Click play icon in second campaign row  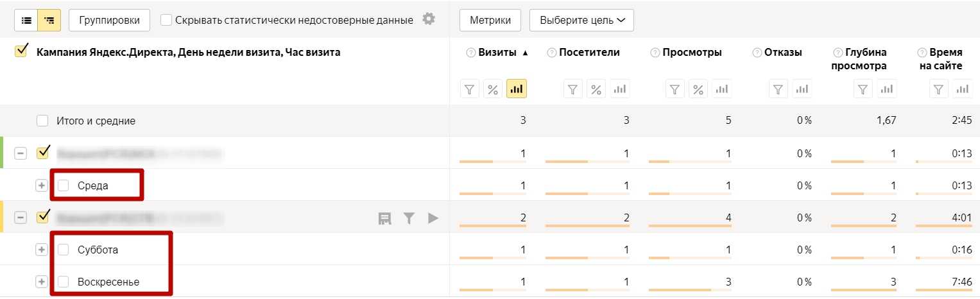[x=433, y=218]
